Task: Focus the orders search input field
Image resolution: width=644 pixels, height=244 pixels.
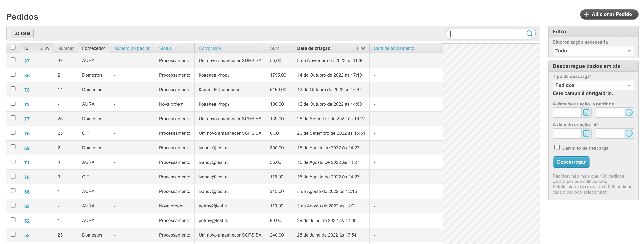Action: [x=486, y=34]
